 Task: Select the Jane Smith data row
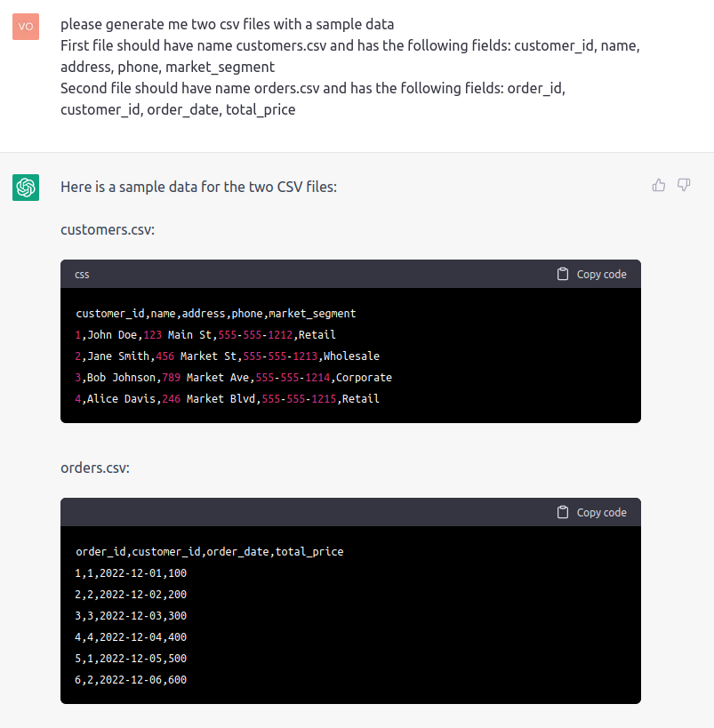pyautogui.click(x=228, y=356)
